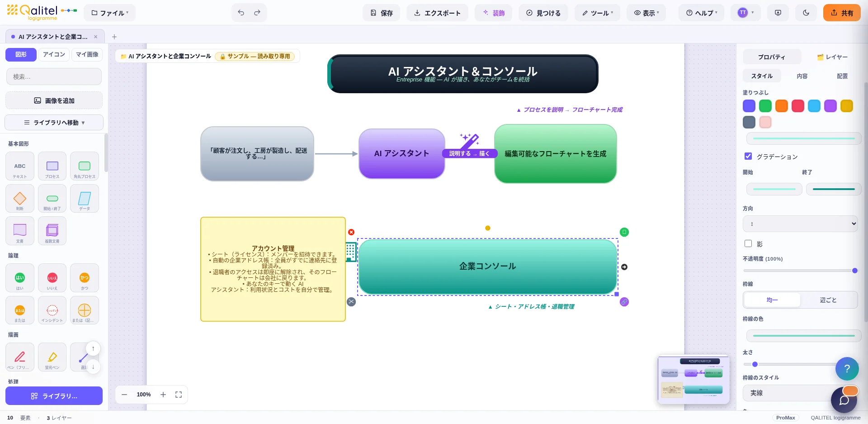Expand the ライブラリへ移動 dropdown
This screenshot has width=868, height=424.
(x=54, y=122)
